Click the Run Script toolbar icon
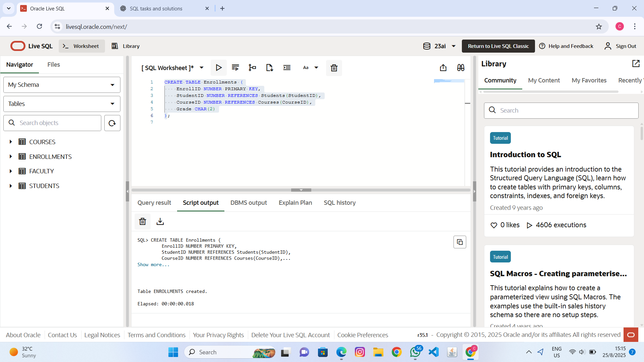Screen dimensions: 644x362 (235, 68)
